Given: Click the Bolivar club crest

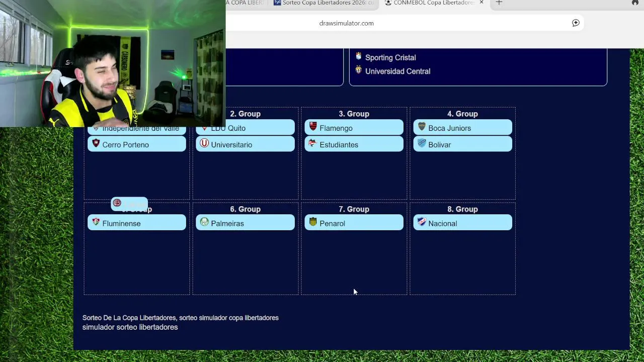Looking at the screenshot, I should click(422, 143).
